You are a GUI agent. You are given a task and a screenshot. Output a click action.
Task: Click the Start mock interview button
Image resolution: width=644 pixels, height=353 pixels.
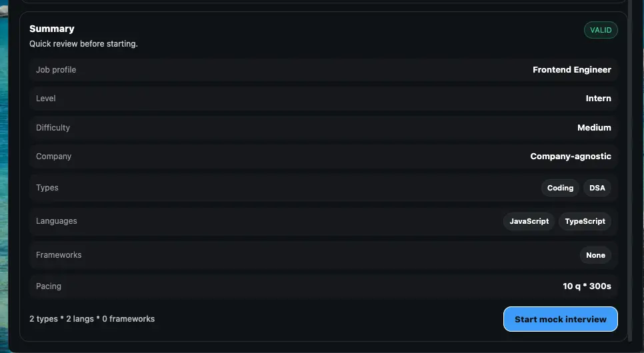point(560,319)
